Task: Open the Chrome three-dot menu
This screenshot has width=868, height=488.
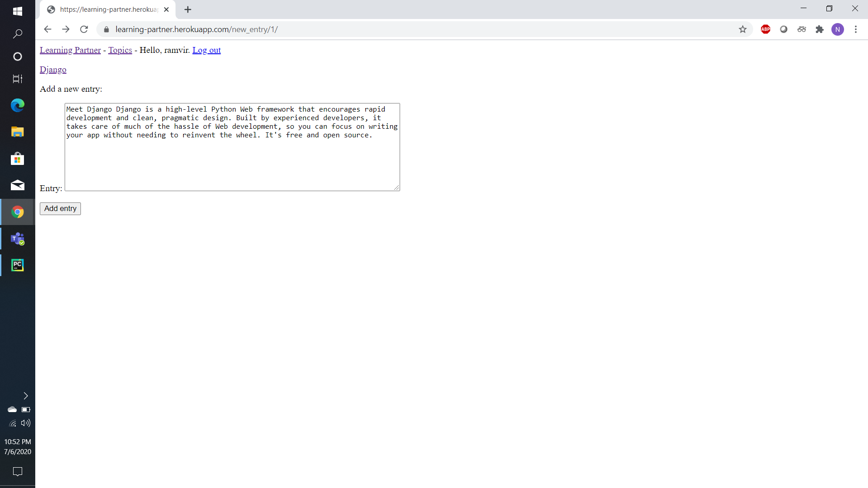Action: click(856, 29)
